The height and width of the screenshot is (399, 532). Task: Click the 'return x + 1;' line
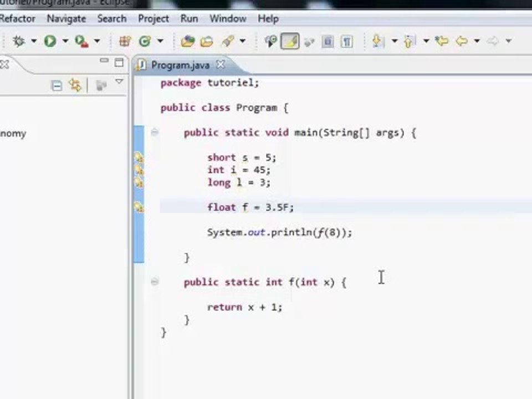pyautogui.click(x=244, y=308)
